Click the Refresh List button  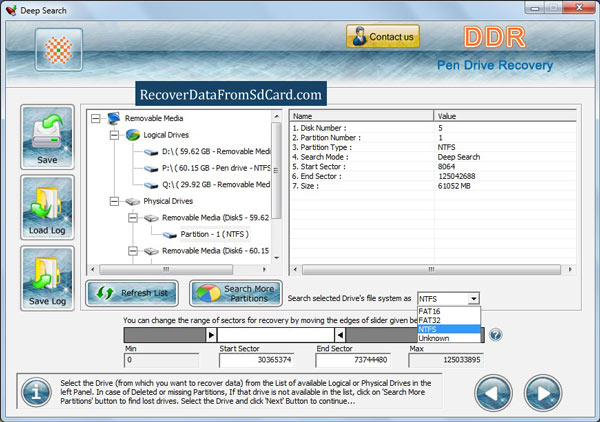132,293
